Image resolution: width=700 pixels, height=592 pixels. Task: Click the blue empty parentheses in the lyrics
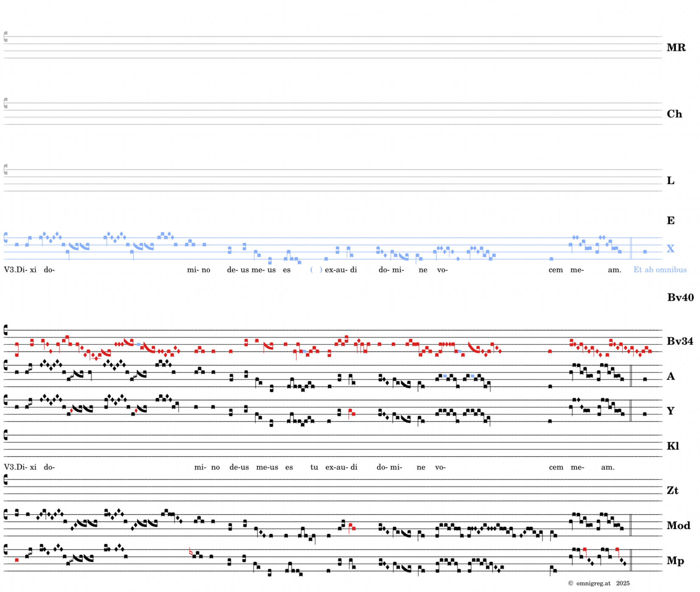pos(316,270)
